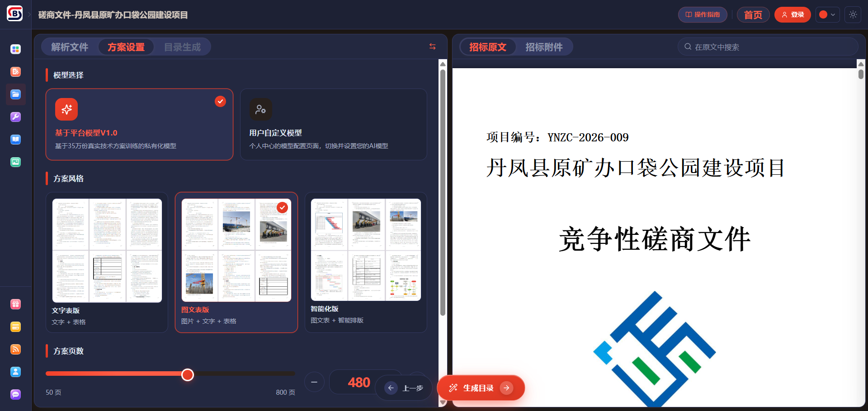Open the 操作指南 guide button
This screenshot has width=868, height=411.
703,14
